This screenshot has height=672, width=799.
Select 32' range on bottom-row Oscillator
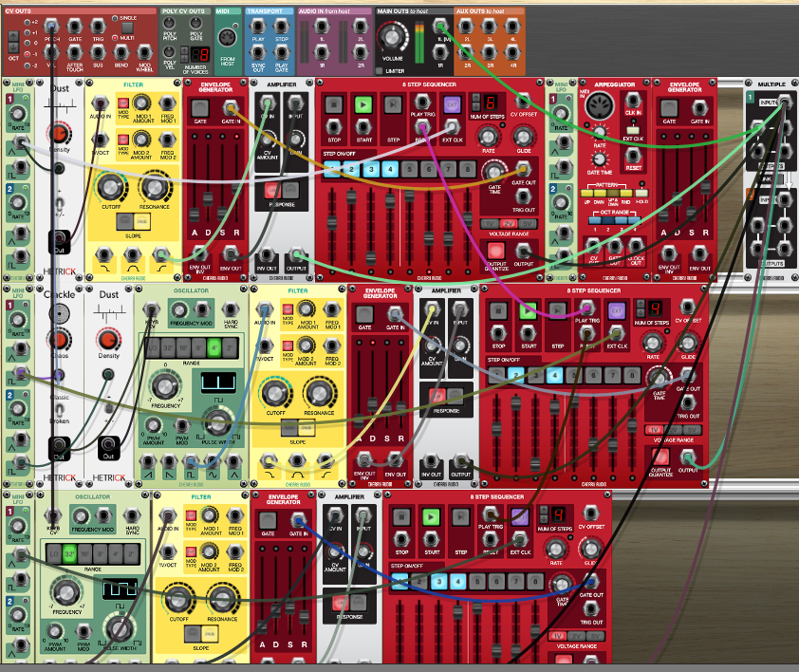[68, 554]
